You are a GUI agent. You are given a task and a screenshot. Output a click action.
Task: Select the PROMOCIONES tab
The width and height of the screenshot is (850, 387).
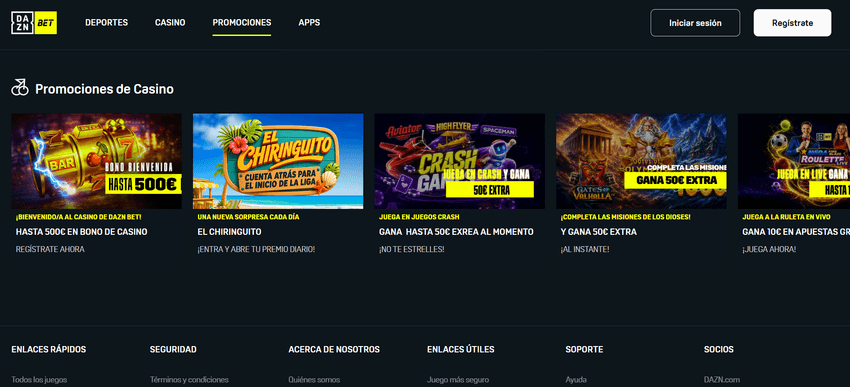pos(242,23)
